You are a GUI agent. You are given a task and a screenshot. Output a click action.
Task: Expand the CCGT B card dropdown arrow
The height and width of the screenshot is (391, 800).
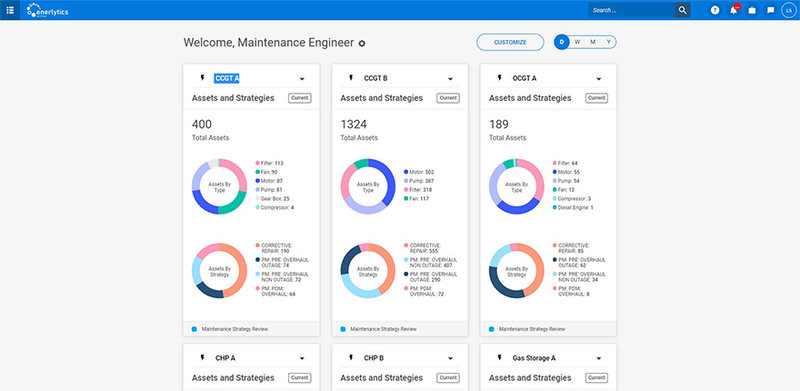pyautogui.click(x=450, y=79)
